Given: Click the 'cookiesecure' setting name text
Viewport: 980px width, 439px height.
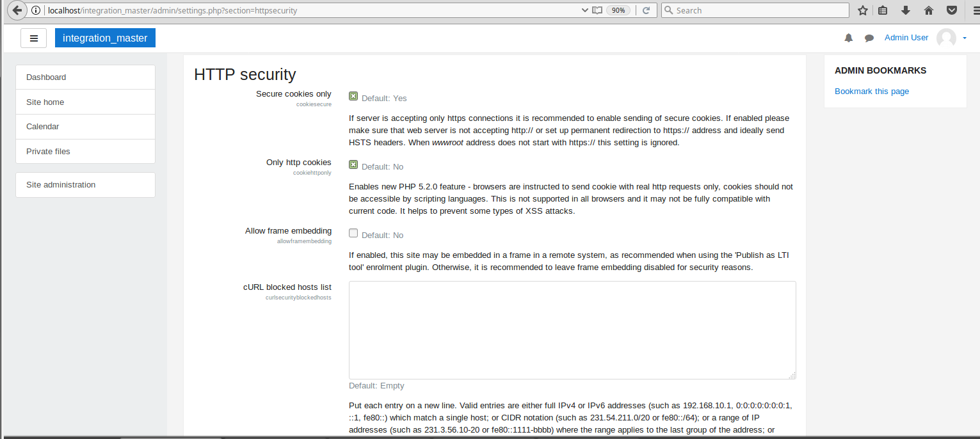Looking at the screenshot, I should point(314,104).
